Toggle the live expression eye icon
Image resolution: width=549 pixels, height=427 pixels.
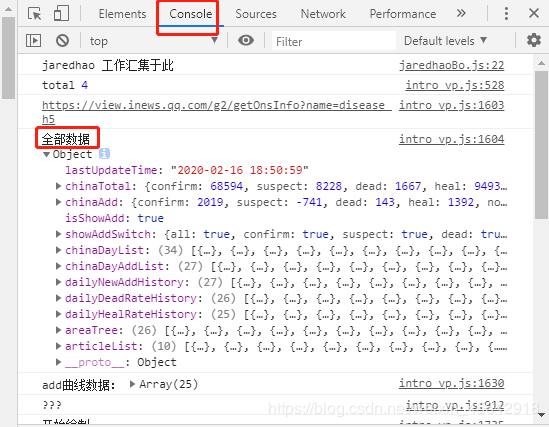point(246,40)
